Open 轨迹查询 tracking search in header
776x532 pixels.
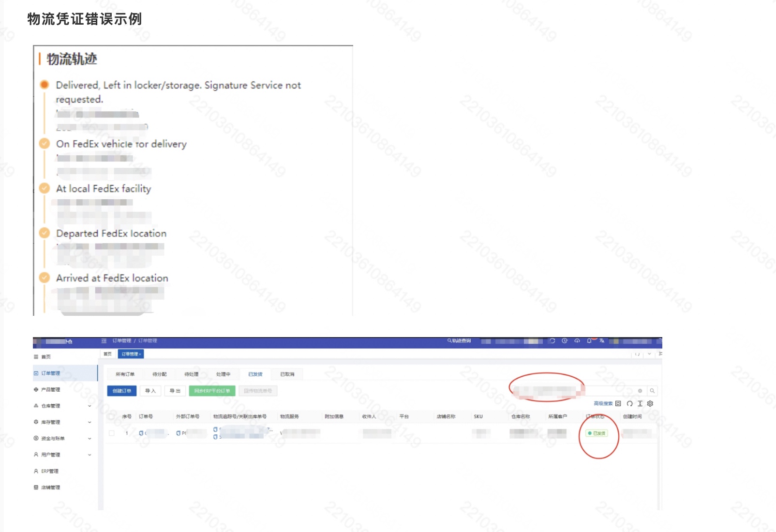click(x=459, y=341)
